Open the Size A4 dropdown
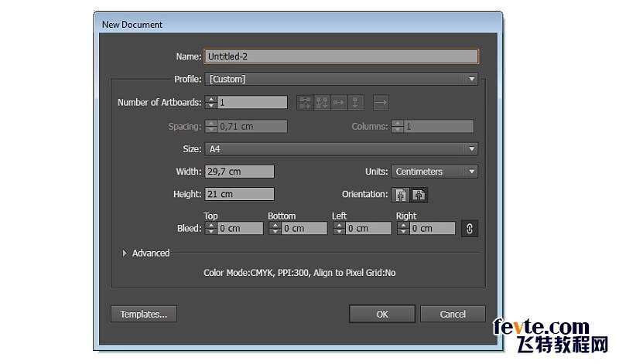Screen dimensions: 619x364 341,149
